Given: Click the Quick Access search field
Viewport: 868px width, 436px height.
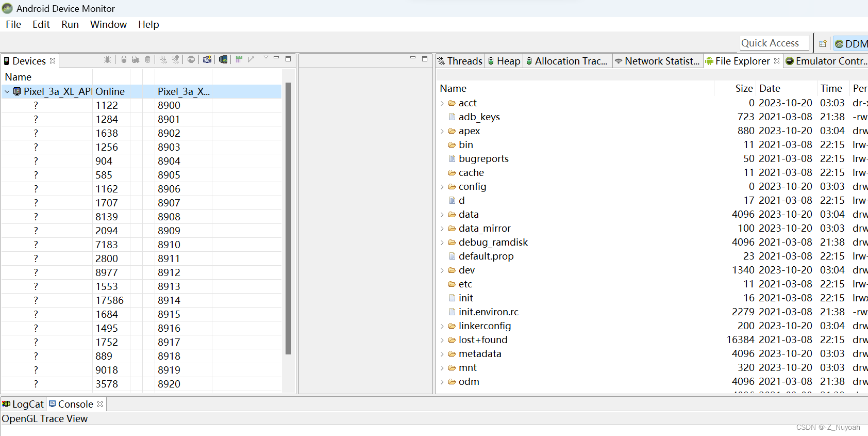Looking at the screenshot, I should tap(774, 43).
